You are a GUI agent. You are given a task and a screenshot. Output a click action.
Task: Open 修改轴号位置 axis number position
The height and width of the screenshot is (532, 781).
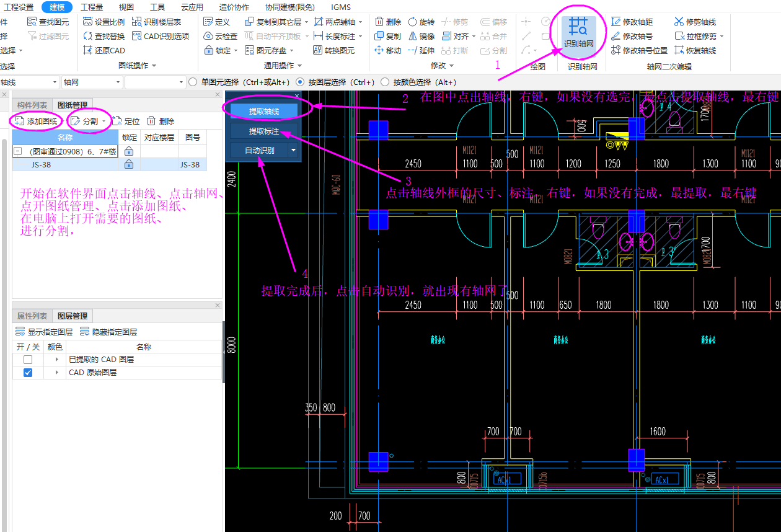tap(639, 50)
